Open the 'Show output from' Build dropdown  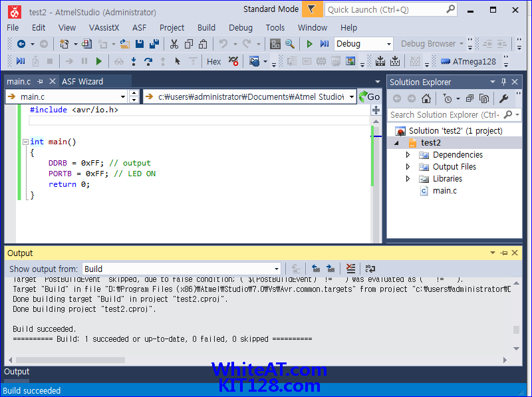pos(277,269)
